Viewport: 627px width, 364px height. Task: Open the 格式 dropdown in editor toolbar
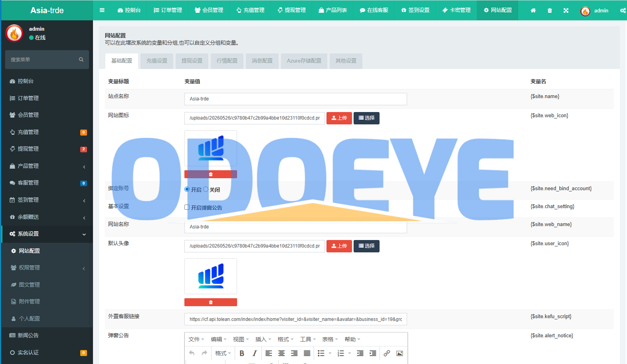point(223,353)
